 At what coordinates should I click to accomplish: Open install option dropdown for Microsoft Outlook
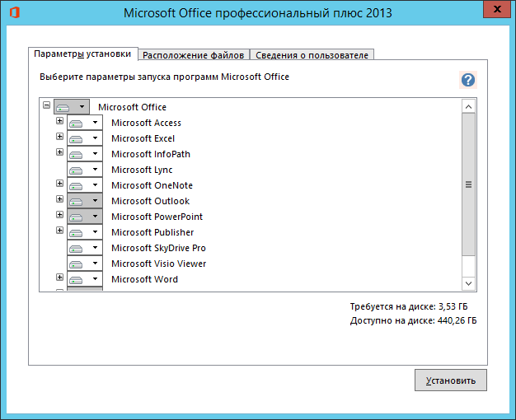[85, 201]
